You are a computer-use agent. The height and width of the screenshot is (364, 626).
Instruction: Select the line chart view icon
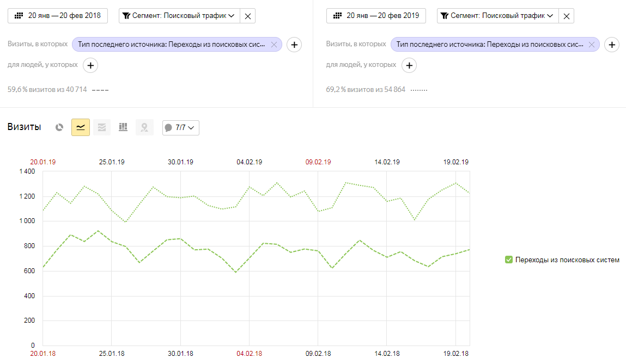click(81, 127)
